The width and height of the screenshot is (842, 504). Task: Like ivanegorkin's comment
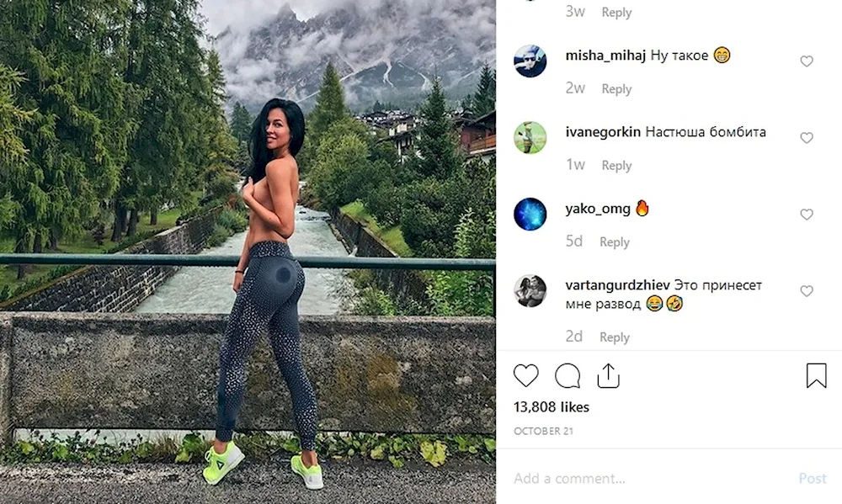pos(807,138)
